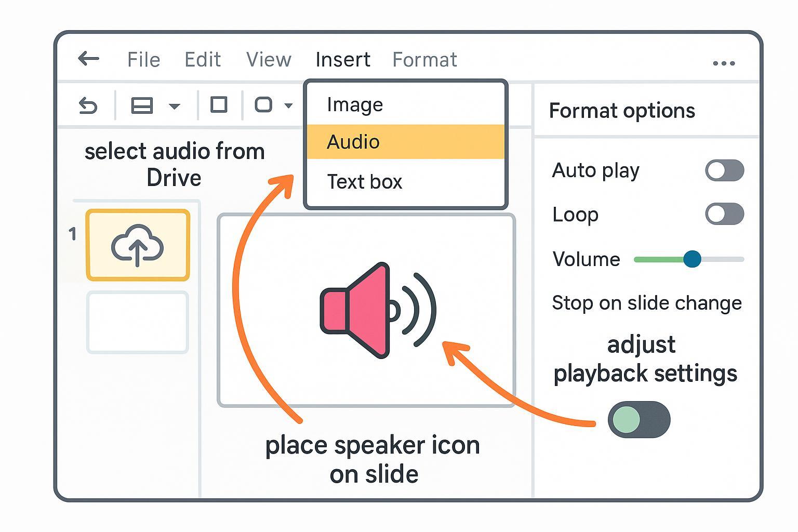The image size is (798, 532).
Task: Click the square shape tool icon
Action: click(x=218, y=105)
